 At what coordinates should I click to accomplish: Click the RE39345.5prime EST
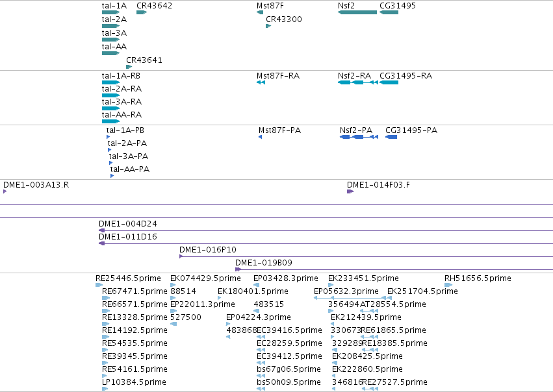105,363
